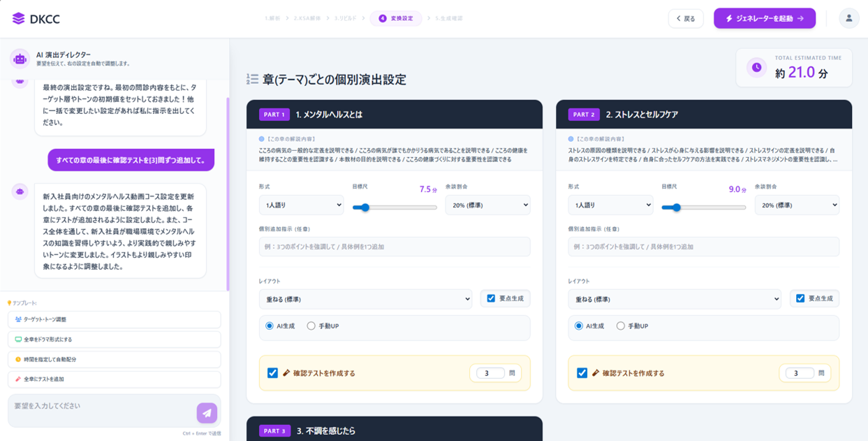This screenshot has width=868, height=441.
Task: Click the chat panel scrollbar
Action: pyautogui.click(x=228, y=194)
